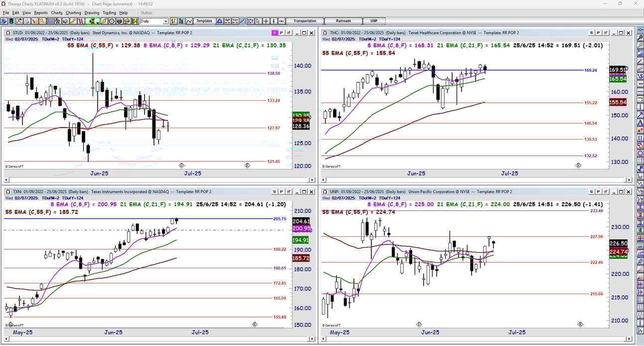Click the Railroads button
Image resolution: width=644 pixels, height=346 pixels.
pyautogui.click(x=343, y=21)
